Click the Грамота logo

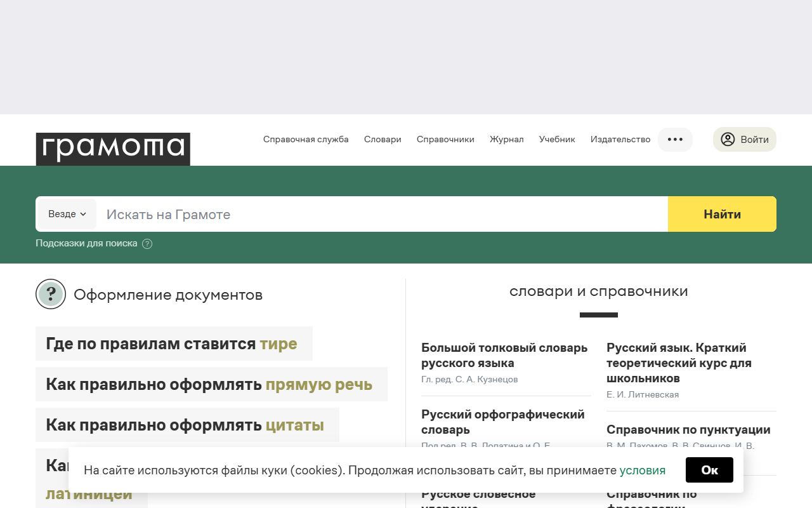tap(113, 149)
